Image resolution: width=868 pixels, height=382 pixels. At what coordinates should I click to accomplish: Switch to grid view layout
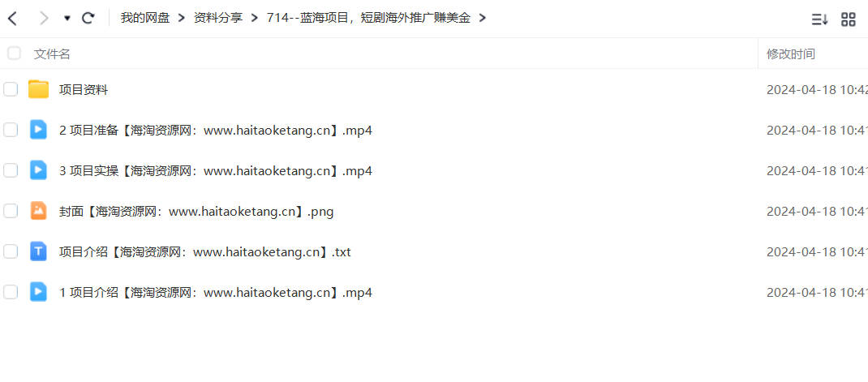(x=848, y=19)
